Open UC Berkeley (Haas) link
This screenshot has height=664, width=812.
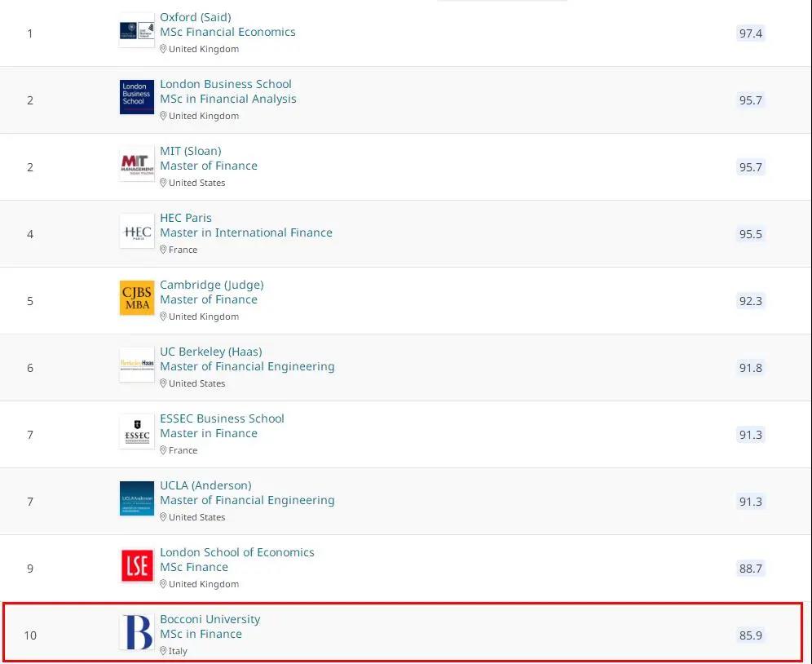point(211,352)
